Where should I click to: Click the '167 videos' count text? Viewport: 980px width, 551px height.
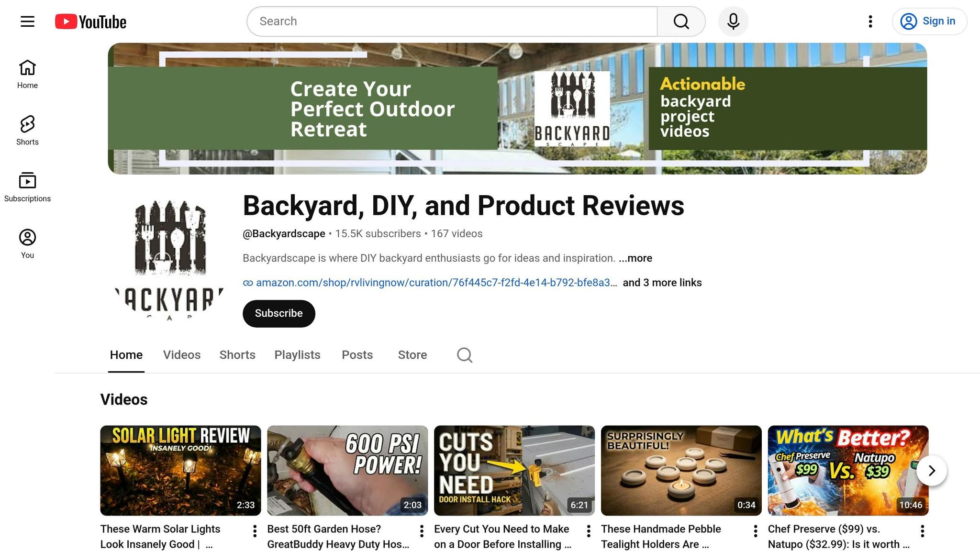tap(457, 234)
